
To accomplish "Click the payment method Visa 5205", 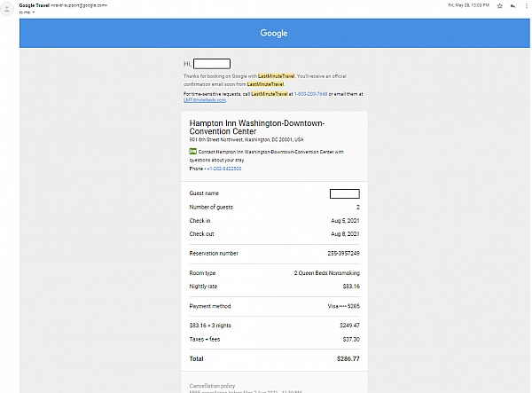I will click(x=344, y=306).
